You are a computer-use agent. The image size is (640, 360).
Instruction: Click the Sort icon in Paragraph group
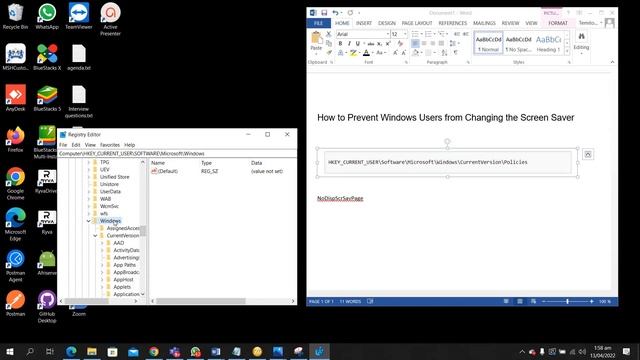pyautogui.click(x=444, y=53)
